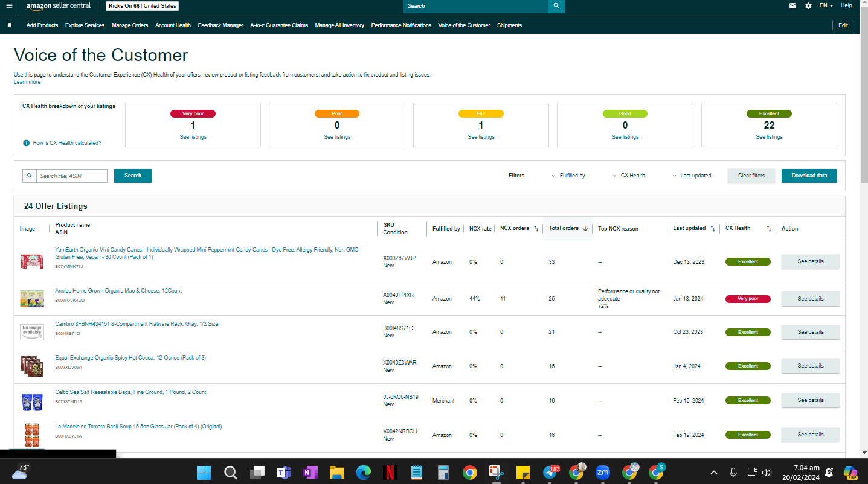Open Microsoft Teams from taskbar

point(284,472)
